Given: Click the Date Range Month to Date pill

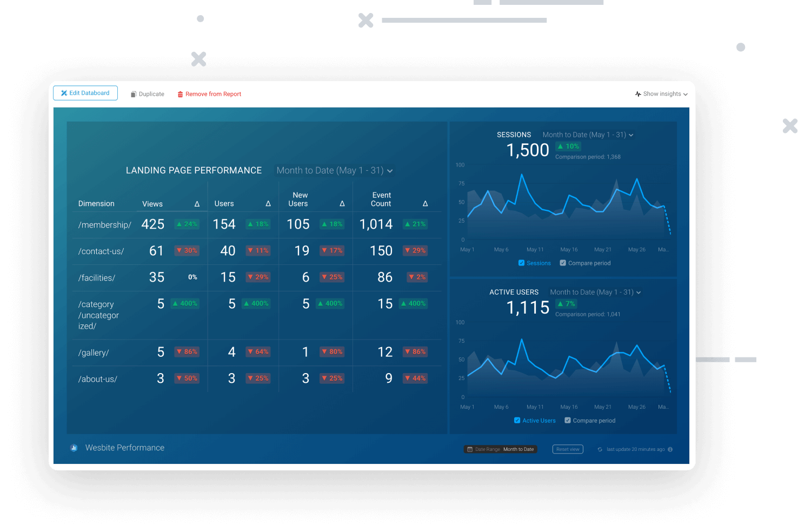Looking at the screenshot, I should 500,449.
